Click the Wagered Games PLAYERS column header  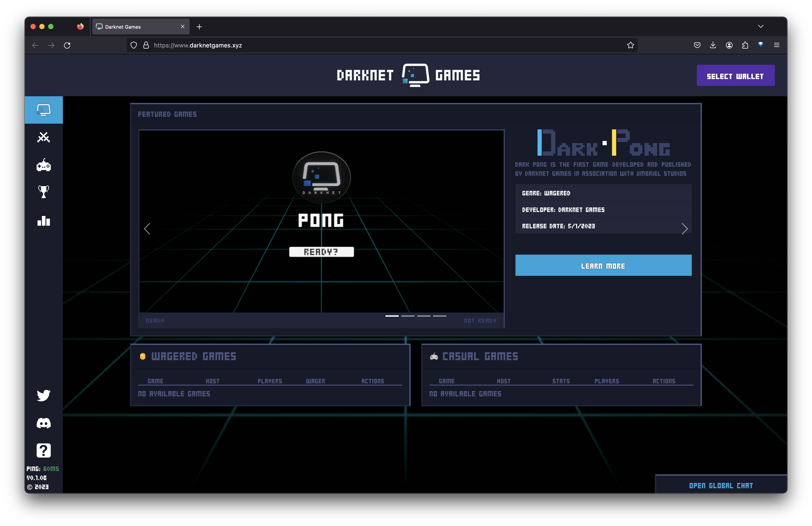point(270,381)
